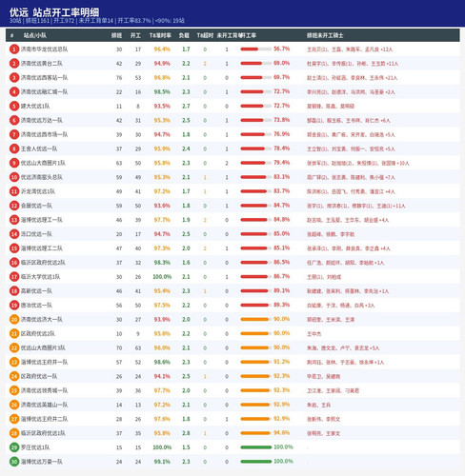Click the red rank badge number 14
The height and width of the screenshot is (476, 465).
click(x=14, y=234)
